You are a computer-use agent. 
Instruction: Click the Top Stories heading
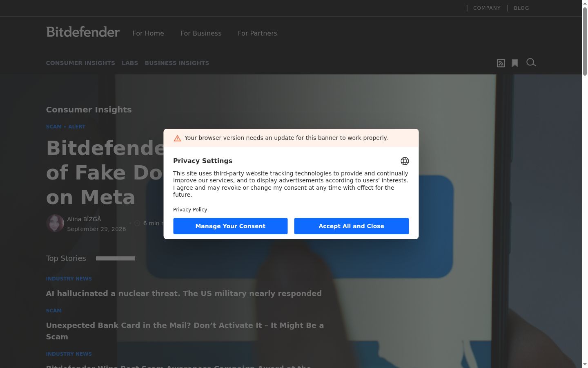(x=66, y=258)
